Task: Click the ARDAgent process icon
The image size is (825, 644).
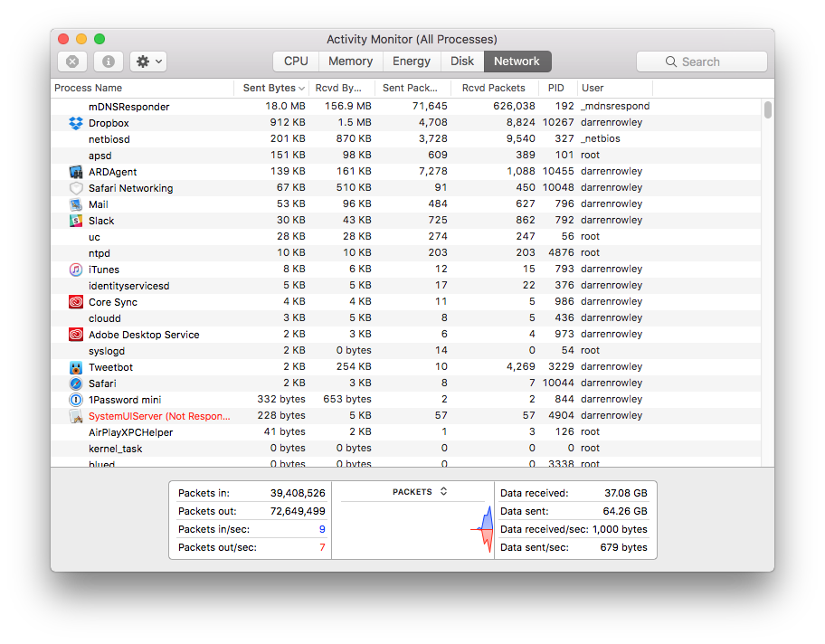Action: (x=76, y=172)
